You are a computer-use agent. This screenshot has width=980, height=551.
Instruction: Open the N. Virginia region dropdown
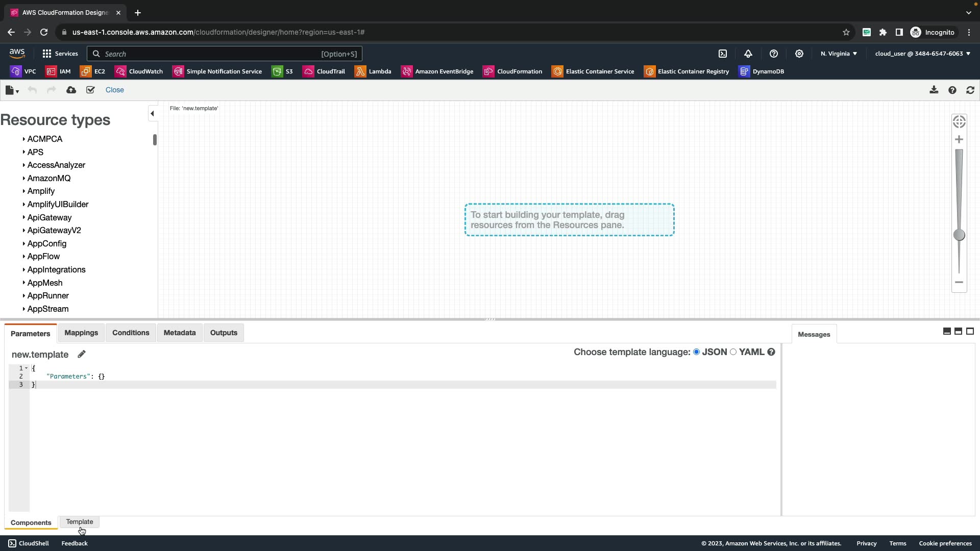[839, 54]
